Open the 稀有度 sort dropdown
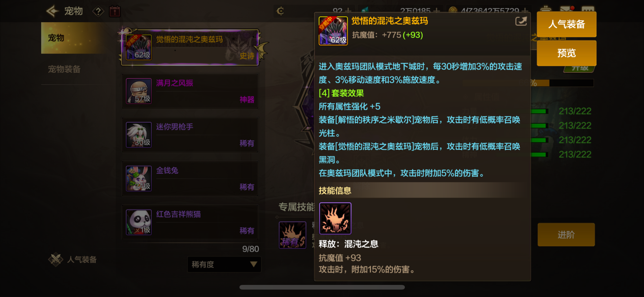 click(224, 265)
